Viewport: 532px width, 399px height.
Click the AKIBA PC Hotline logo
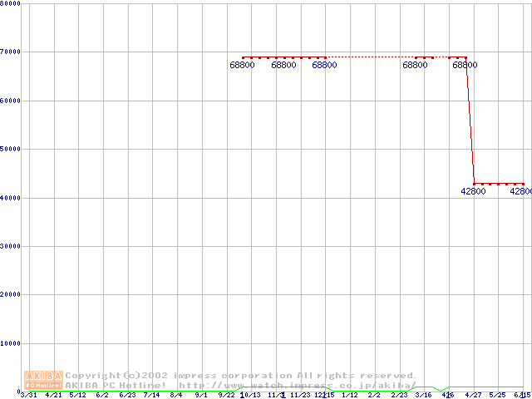pyautogui.click(x=43, y=380)
